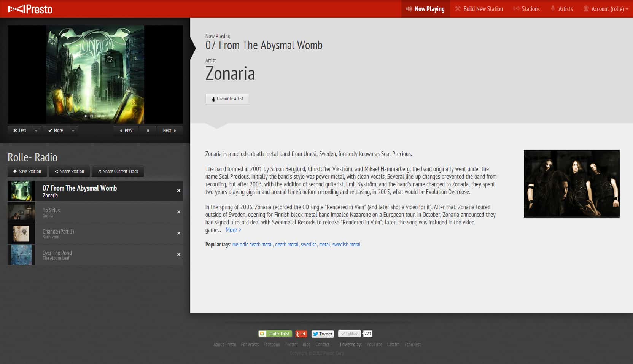Image resolution: width=633 pixels, height=364 pixels.
Task: Open About Presto footer link
Action: pyautogui.click(x=225, y=345)
